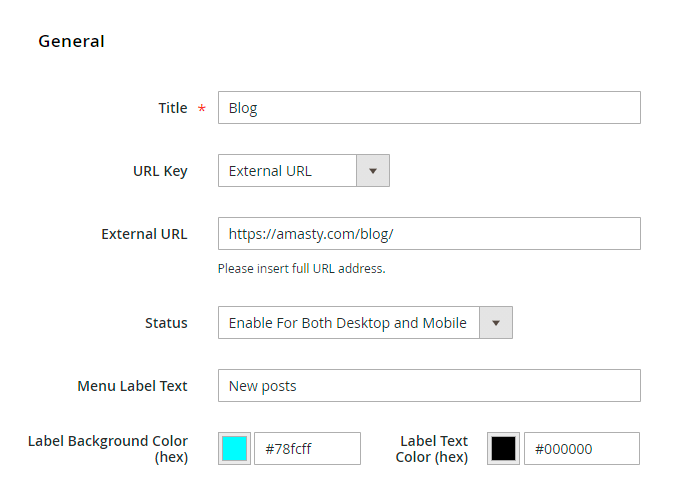Click the red required asterisk beside Title

click(202, 109)
